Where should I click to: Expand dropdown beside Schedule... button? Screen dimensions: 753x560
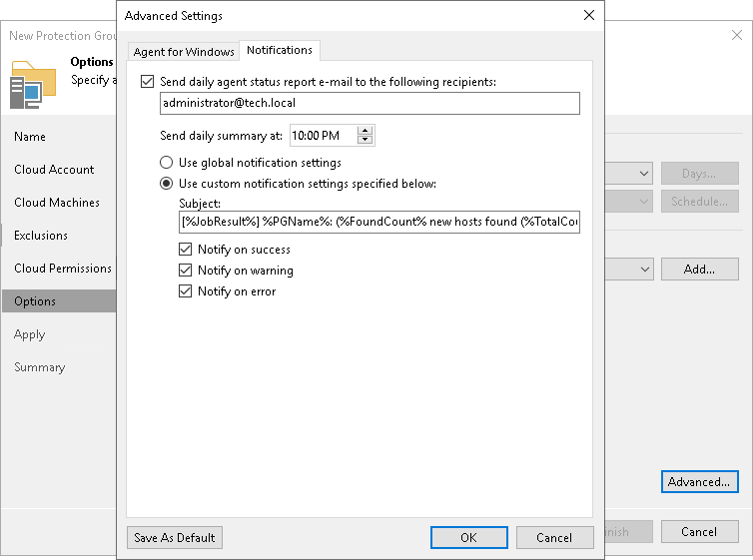643,202
